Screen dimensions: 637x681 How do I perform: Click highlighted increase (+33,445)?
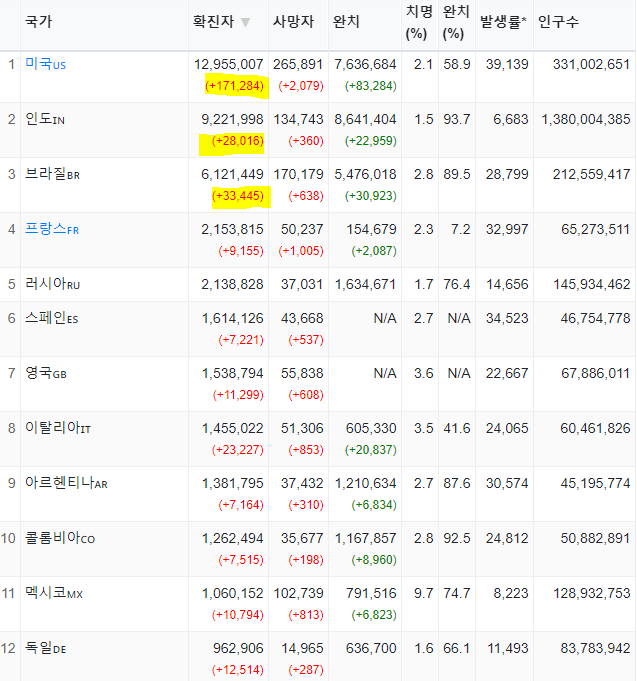238,196
